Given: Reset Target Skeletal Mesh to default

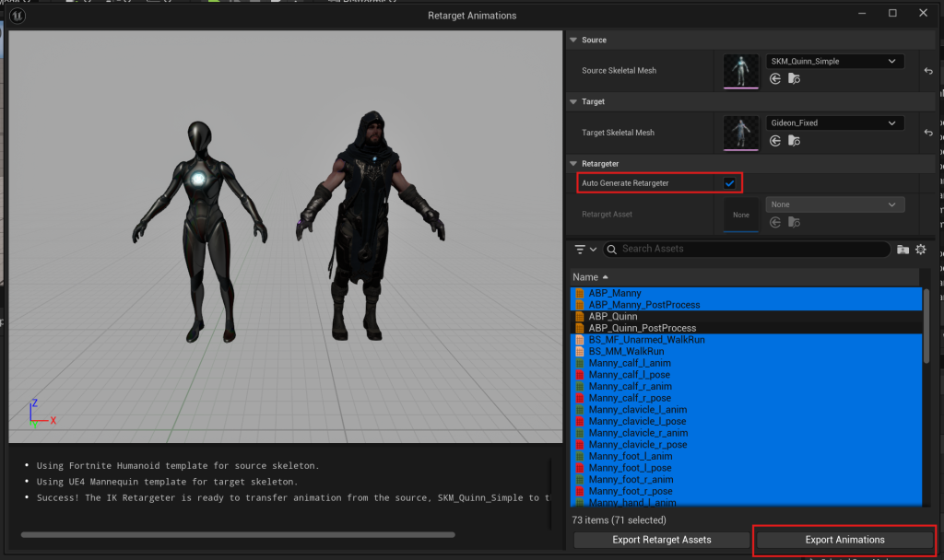Looking at the screenshot, I should click(928, 133).
